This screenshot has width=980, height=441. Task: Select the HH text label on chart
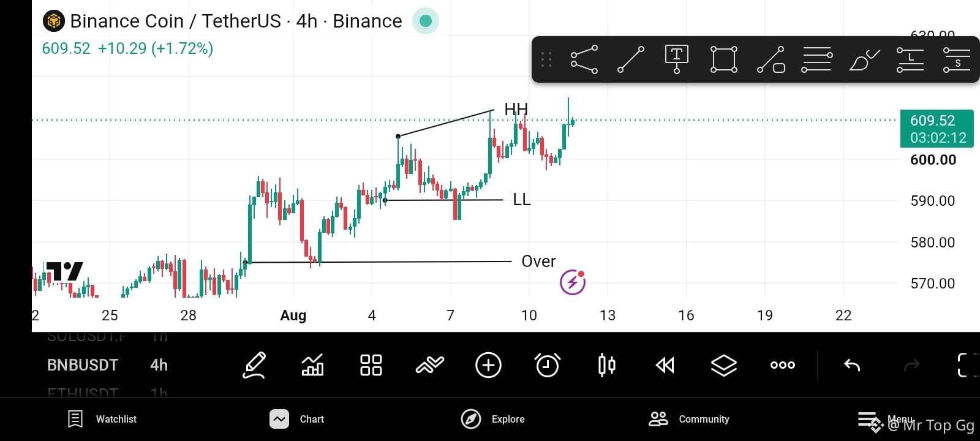516,109
